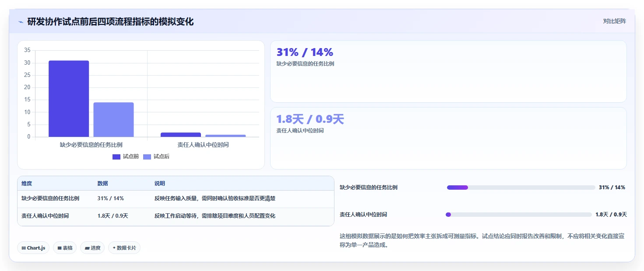
Task: Click the 试点后 bar for 责任人确认中位时间
Action: point(225,135)
